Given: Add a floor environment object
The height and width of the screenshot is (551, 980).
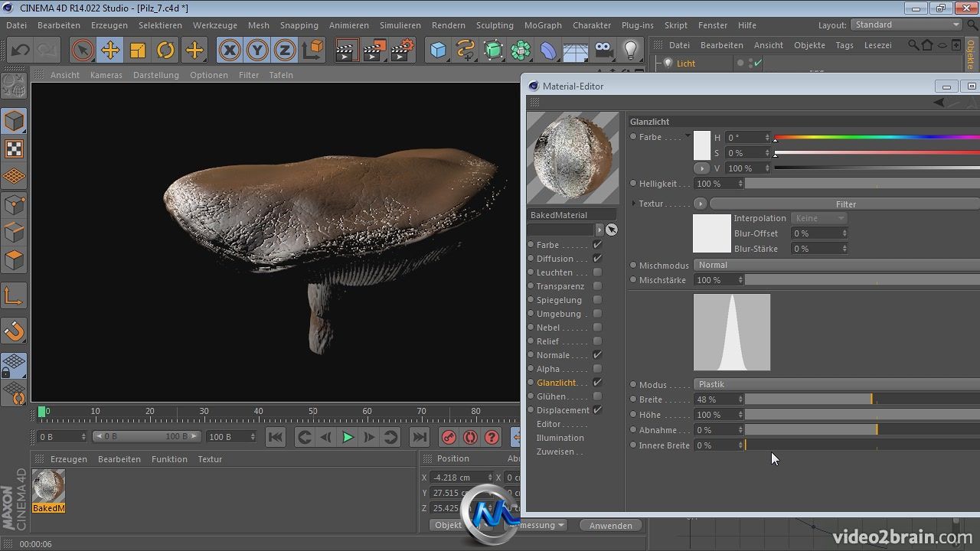Looking at the screenshot, I should pyautogui.click(x=576, y=51).
